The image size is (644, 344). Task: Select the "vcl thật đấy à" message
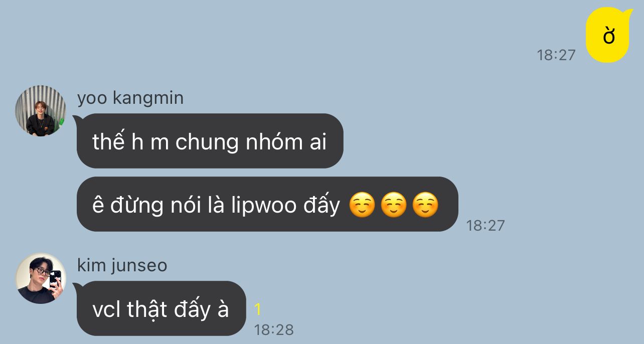pos(160,308)
